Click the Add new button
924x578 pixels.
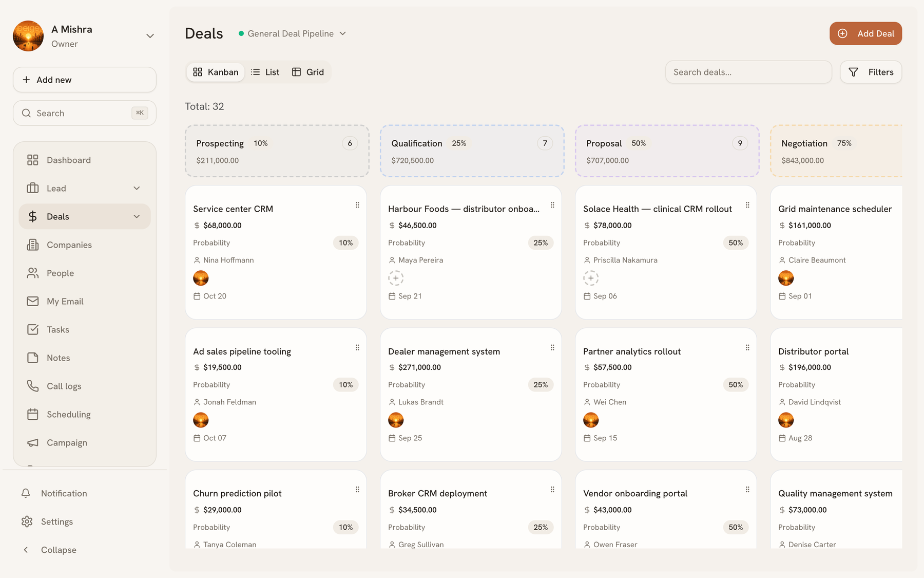[85, 80]
